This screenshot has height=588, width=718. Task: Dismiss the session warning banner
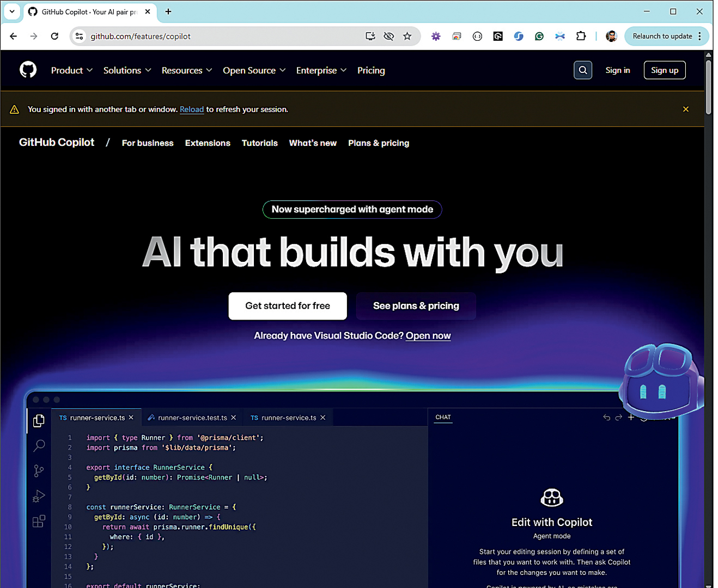(685, 109)
